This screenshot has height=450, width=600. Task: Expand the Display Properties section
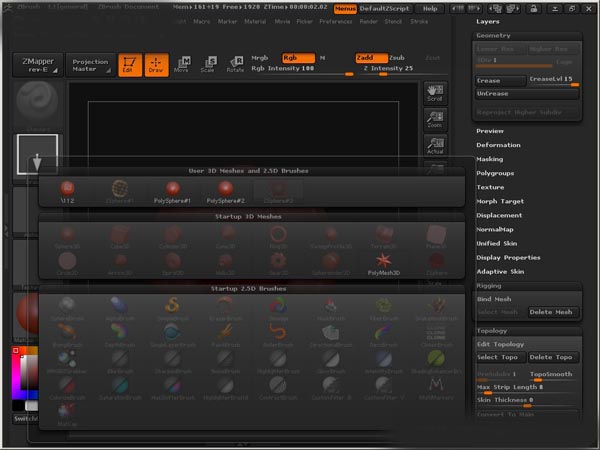(x=507, y=257)
